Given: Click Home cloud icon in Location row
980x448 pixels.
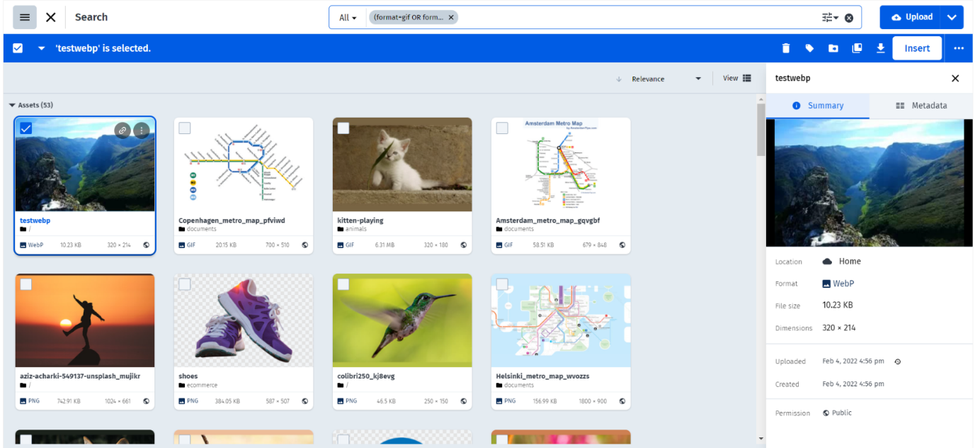Looking at the screenshot, I should tap(827, 262).
